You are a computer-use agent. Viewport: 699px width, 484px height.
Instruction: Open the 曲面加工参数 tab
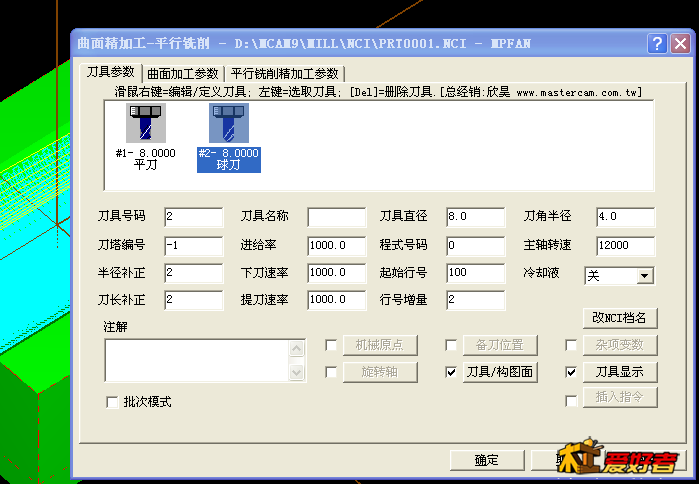click(x=183, y=74)
